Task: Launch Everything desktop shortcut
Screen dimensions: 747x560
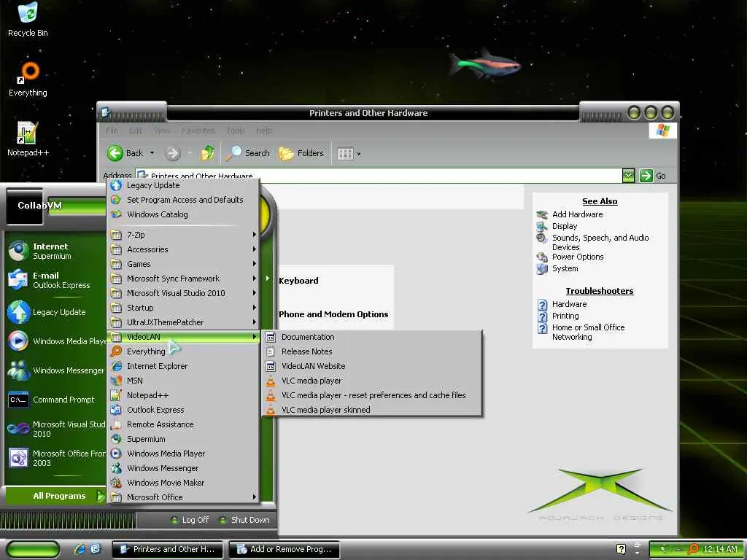Action: (28, 79)
